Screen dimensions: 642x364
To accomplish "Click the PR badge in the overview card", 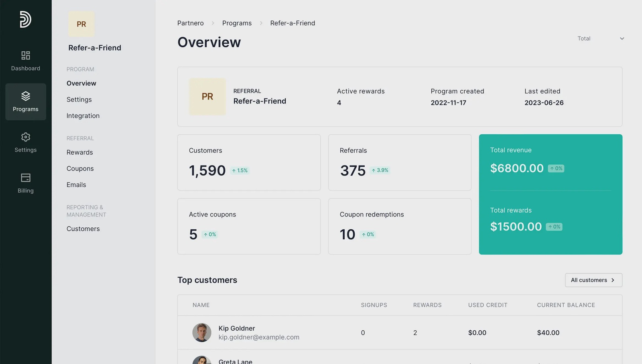I will point(207,97).
